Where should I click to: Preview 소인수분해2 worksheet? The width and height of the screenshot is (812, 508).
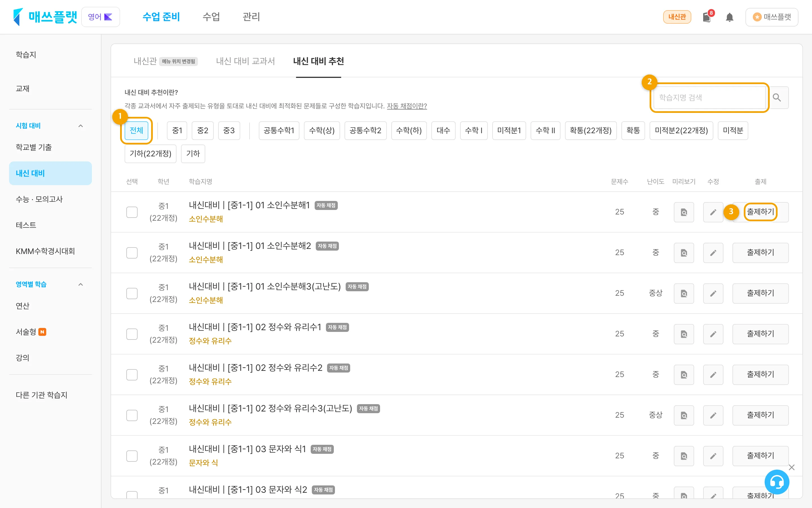(683, 253)
